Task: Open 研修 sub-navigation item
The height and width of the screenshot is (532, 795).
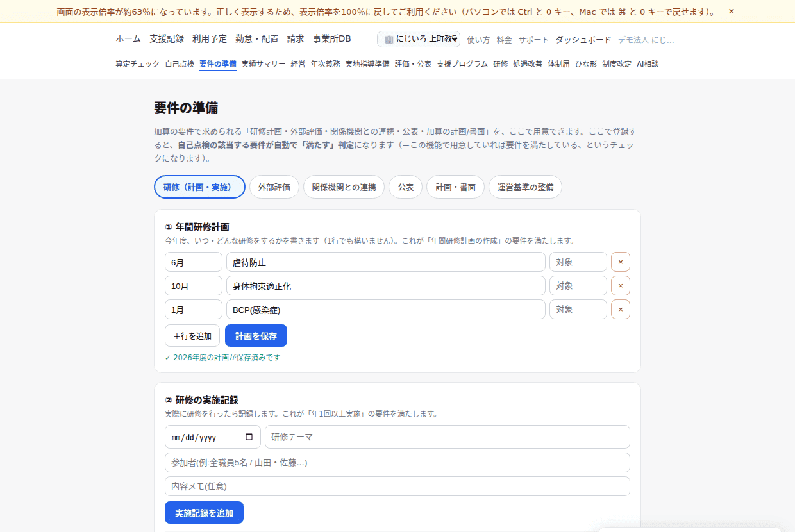Action: (x=501, y=64)
